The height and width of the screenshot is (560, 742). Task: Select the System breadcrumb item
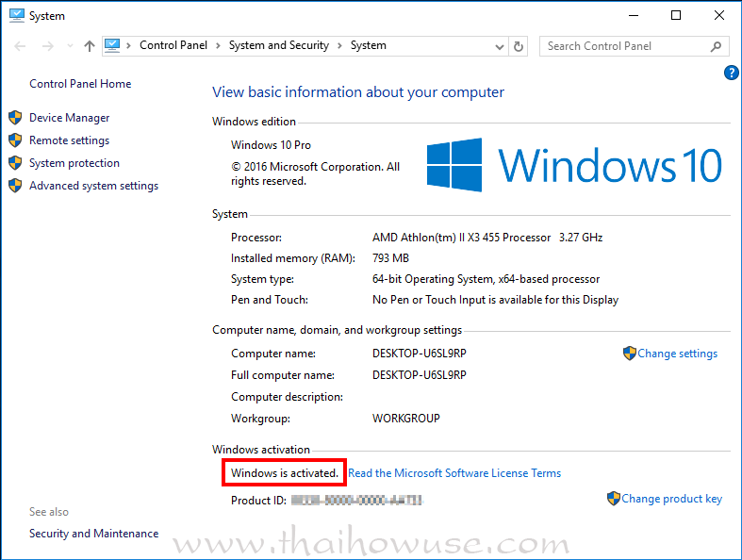pyautogui.click(x=368, y=45)
